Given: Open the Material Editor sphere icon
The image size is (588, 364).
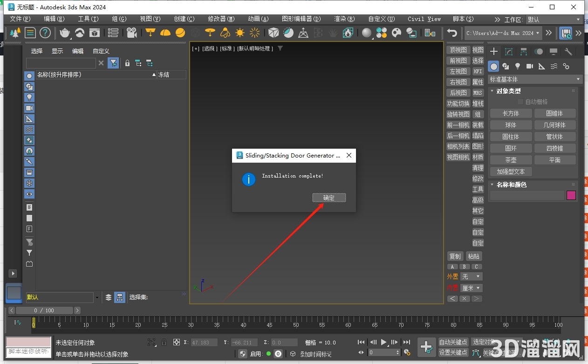Looking at the screenshot, I should click(x=367, y=33).
